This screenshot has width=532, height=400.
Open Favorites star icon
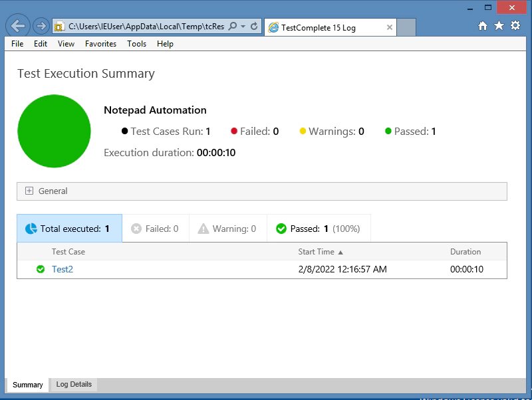tap(499, 26)
